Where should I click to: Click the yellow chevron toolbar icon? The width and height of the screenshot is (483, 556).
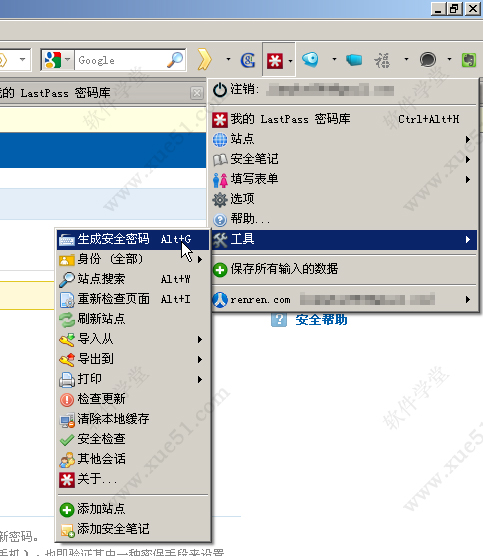[x=205, y=59]
